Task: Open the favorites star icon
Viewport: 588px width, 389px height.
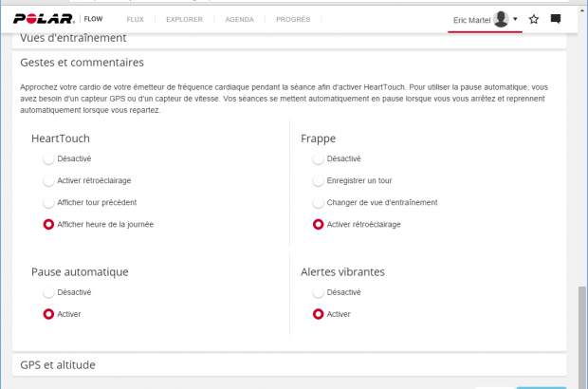Action: [x=534, y=19]
